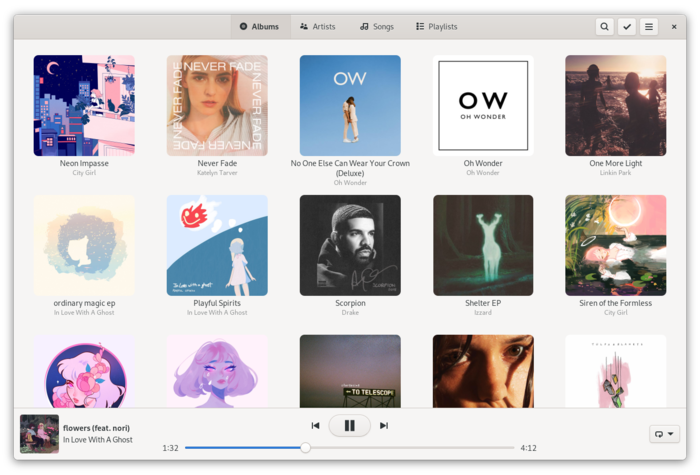Viewport: 700px width, 475px height.
Task: Skip to the next track
Action: point(384,426)
